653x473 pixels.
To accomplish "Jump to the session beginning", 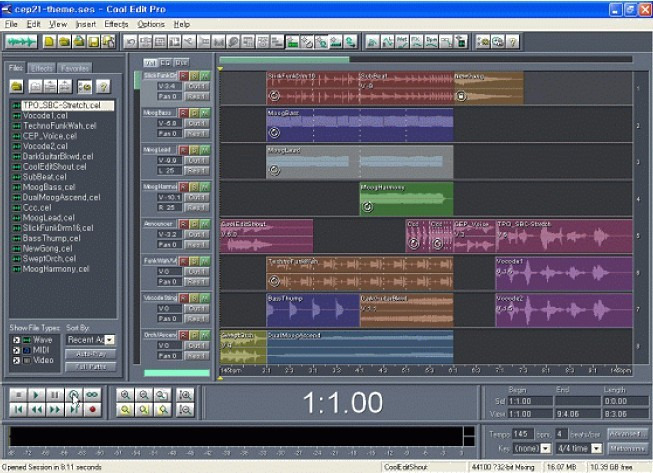I will [x=18, y=410].
